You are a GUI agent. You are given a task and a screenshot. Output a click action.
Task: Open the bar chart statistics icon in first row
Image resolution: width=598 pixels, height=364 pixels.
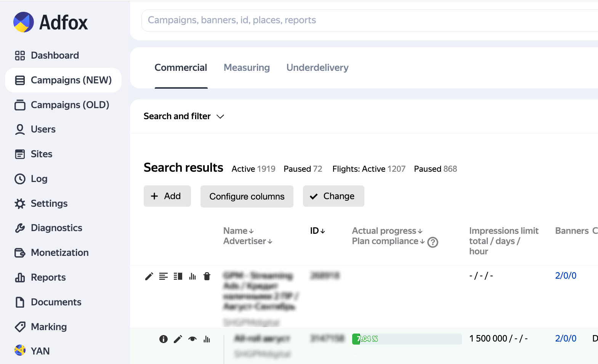coord(192,276)
